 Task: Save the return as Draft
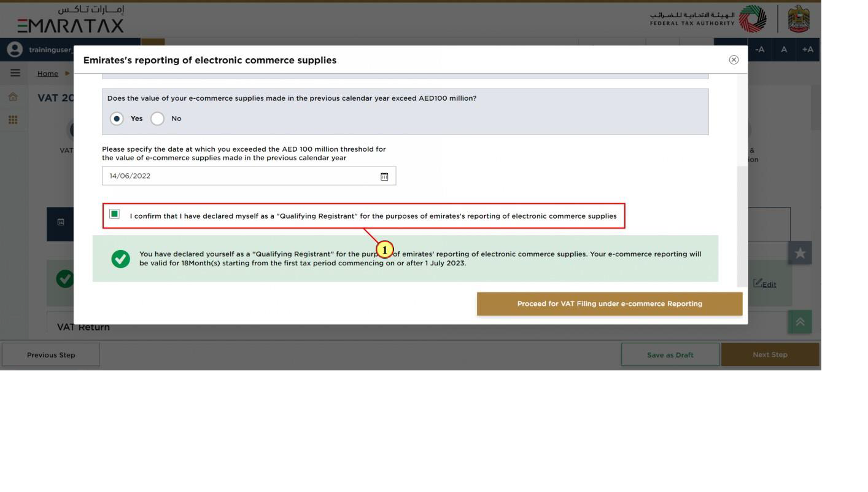click(x=670, y=354)
